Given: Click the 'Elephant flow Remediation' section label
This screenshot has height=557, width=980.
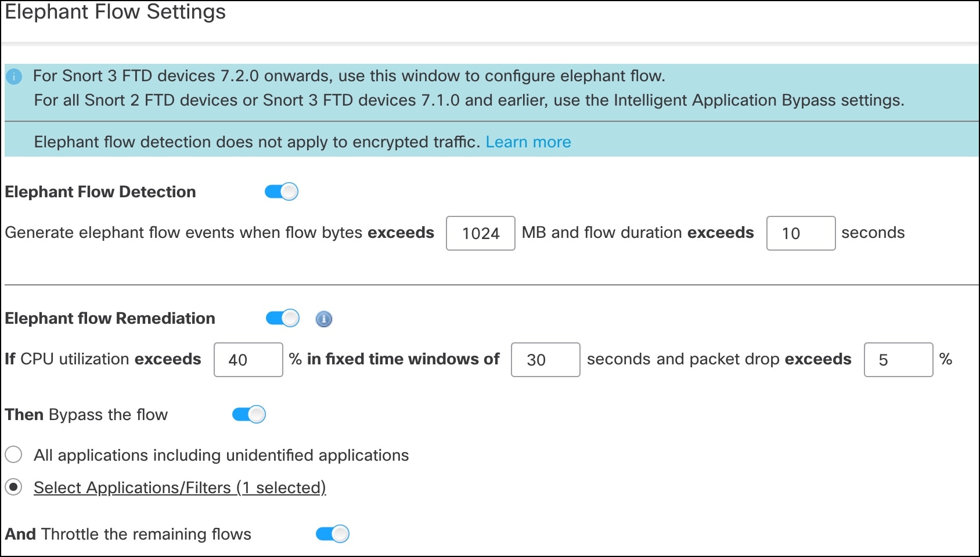Looking at the screenshot, I should 110,318.
